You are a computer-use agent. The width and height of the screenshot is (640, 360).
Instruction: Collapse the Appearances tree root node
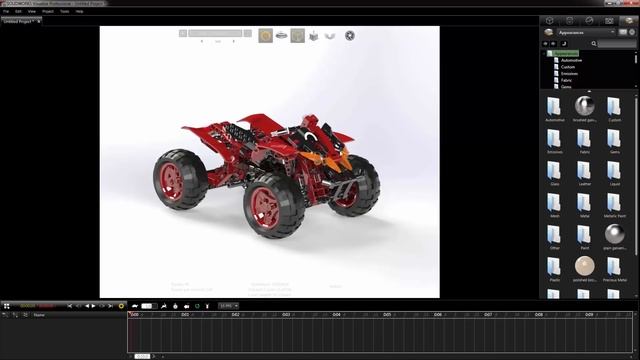tap(544, 53)
